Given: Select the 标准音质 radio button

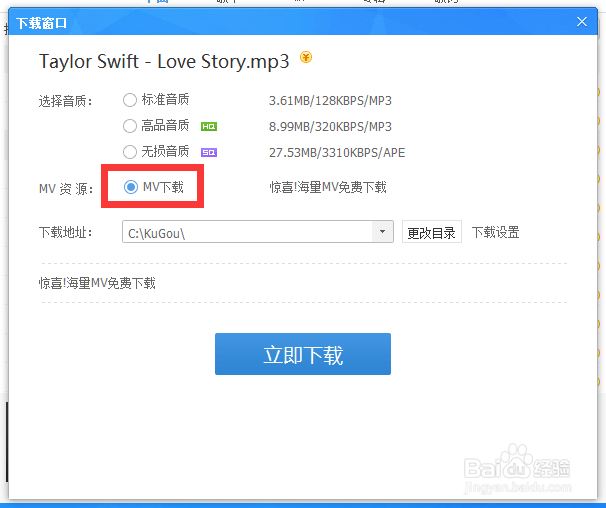Looking at the screenshot, I should [129, 100].
